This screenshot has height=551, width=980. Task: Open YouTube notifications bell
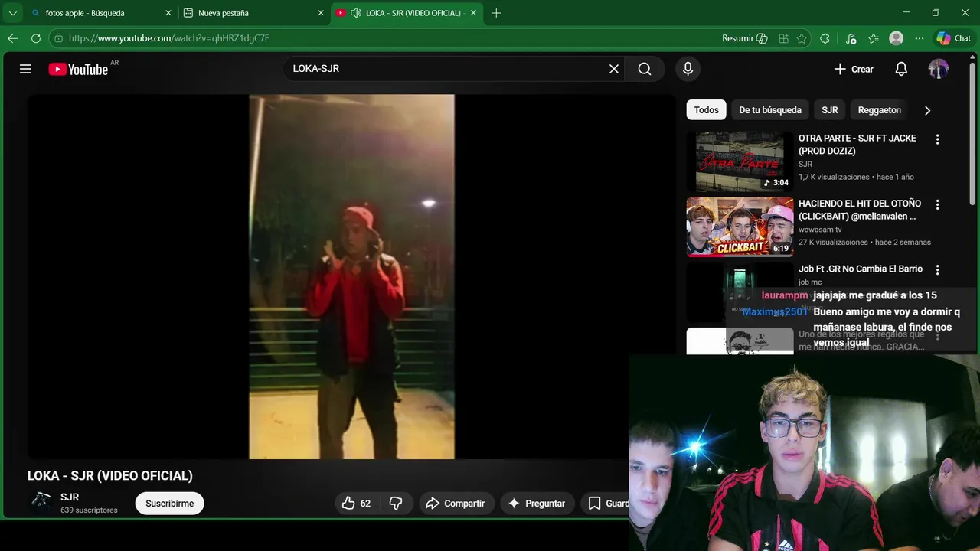901,69
